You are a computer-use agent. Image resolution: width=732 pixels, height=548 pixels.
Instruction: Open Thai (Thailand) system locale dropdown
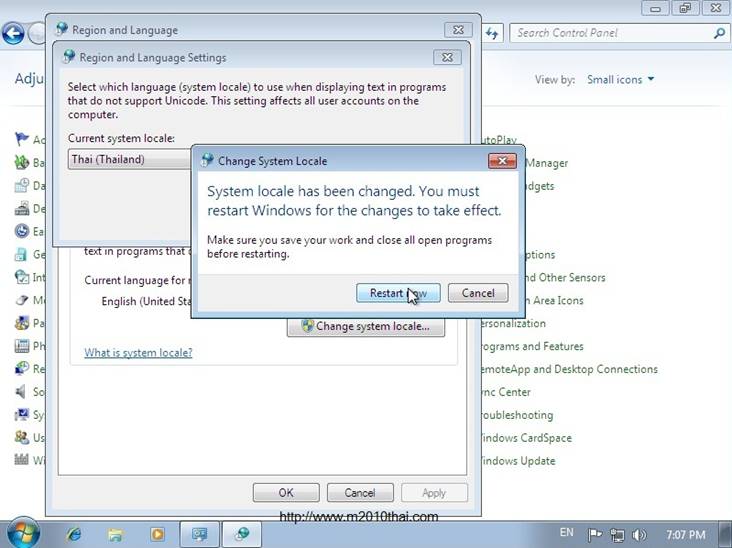[129, 160]
